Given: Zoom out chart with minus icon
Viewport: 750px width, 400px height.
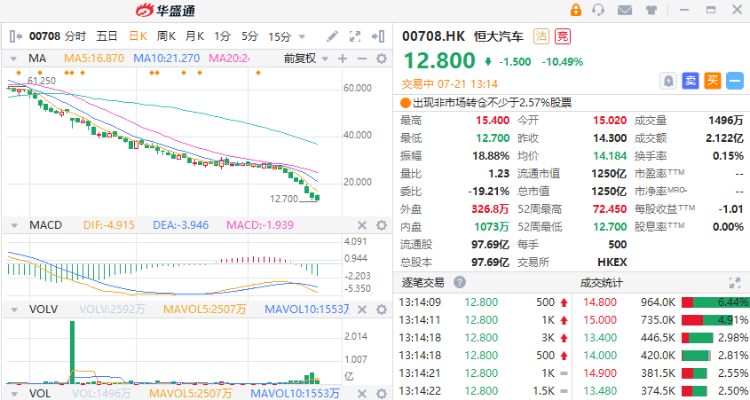Looking at the screenshot, I should 362,58.
